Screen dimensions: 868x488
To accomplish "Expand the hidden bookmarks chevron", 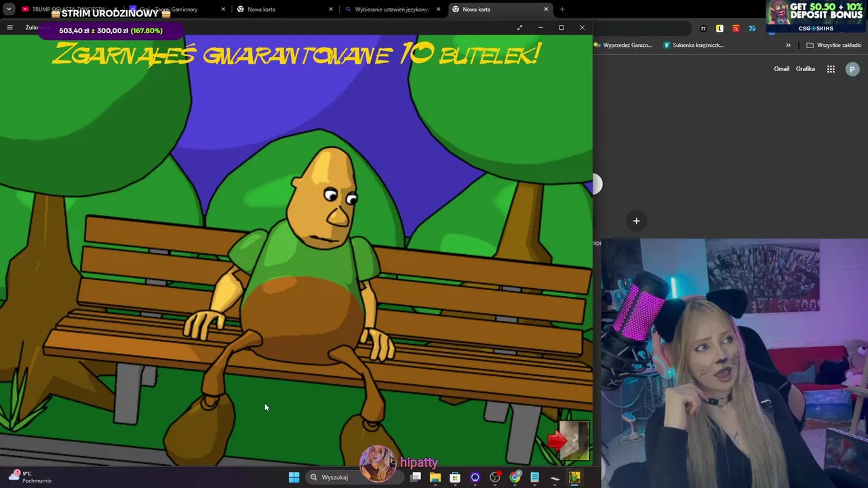I will (788, 45).
